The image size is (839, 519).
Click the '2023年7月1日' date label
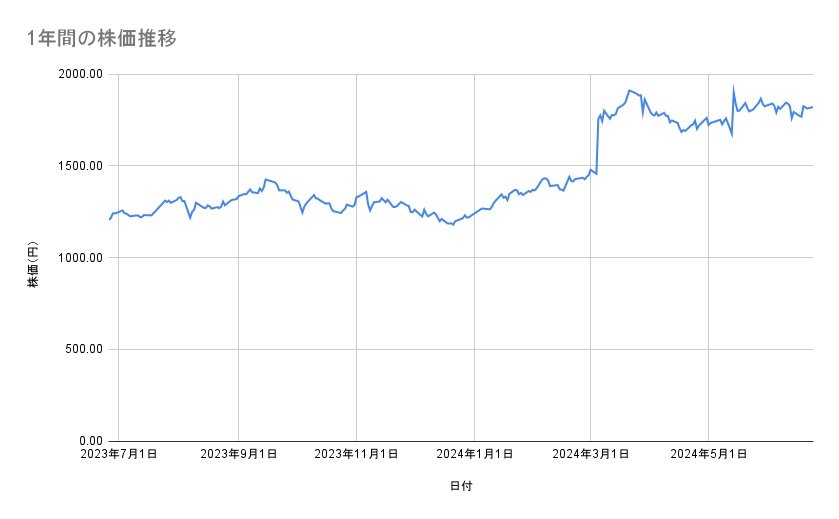[118, 455]
